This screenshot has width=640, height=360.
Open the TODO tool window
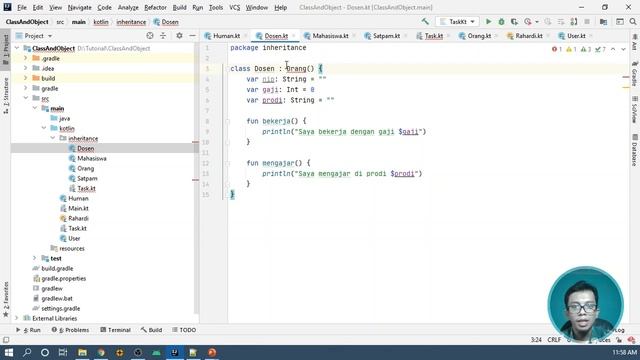click(x=184, y=330)
